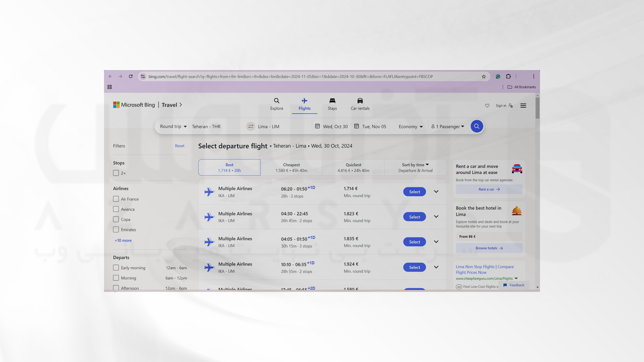Image resolution: width=644 pixels, height=362 pixels.
Task: Check the Avianca airline filter
Action: click(116, 209)
